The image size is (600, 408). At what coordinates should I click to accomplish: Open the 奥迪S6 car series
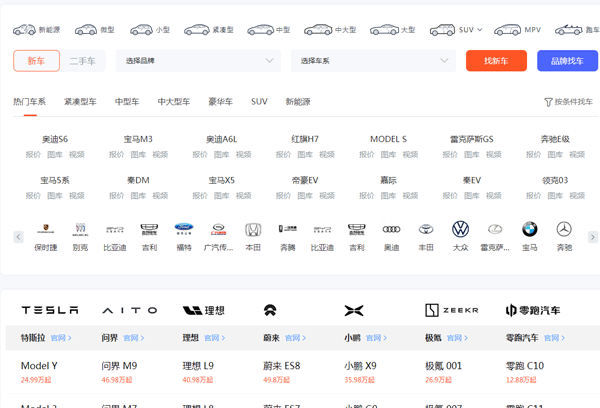(55, 139)
